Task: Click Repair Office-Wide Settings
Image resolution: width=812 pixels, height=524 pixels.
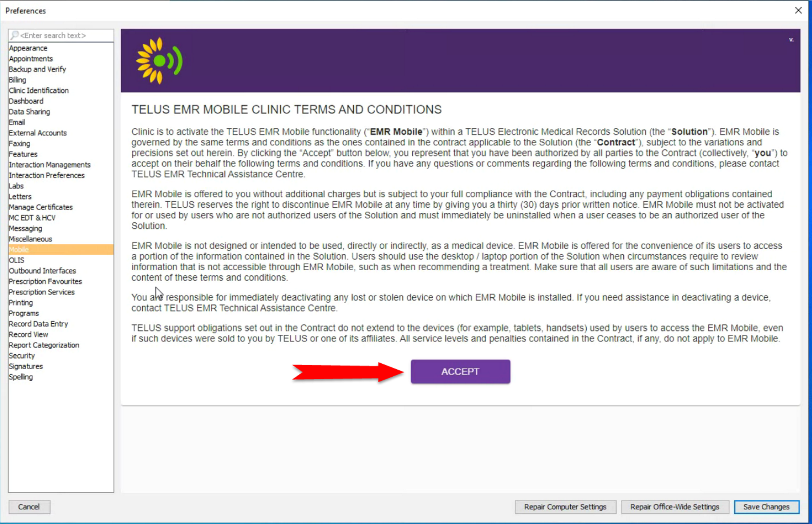Action: coord(674,507)
